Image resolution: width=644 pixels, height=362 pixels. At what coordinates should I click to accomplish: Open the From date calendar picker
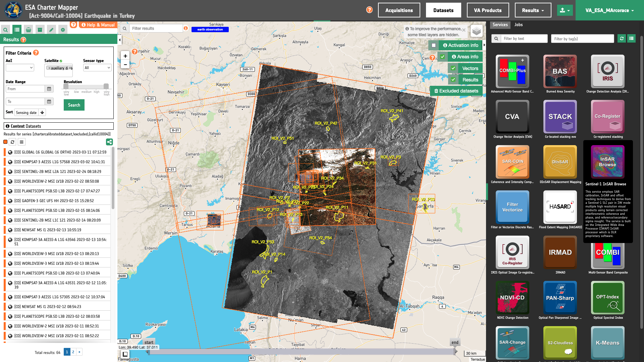click(49, 89)
